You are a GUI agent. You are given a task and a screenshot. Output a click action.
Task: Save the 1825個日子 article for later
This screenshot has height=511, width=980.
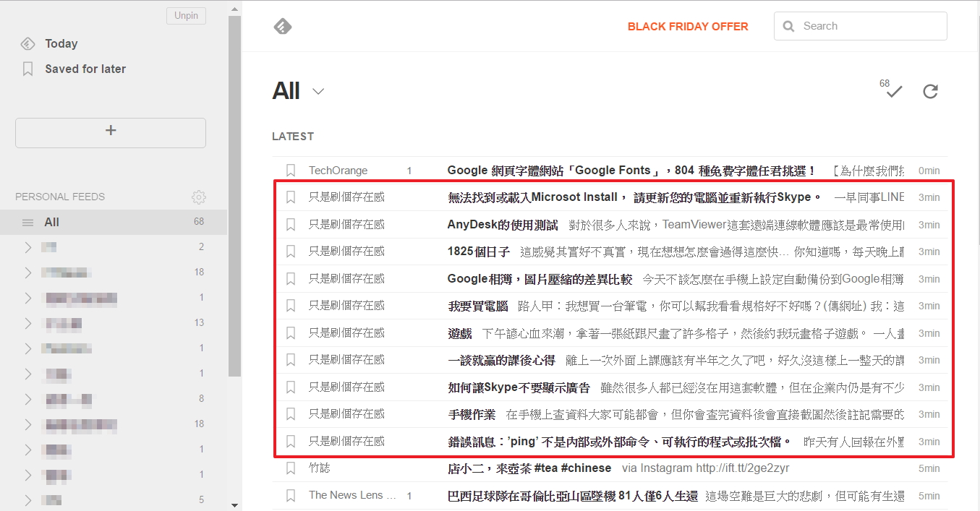(291, 252)
